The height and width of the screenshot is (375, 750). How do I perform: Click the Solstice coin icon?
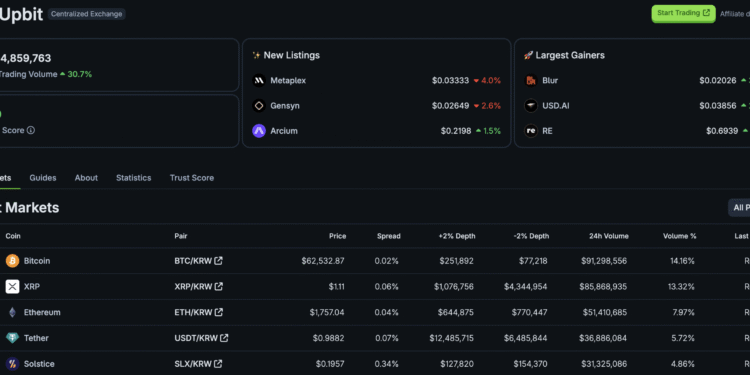(x=12, y=364)
